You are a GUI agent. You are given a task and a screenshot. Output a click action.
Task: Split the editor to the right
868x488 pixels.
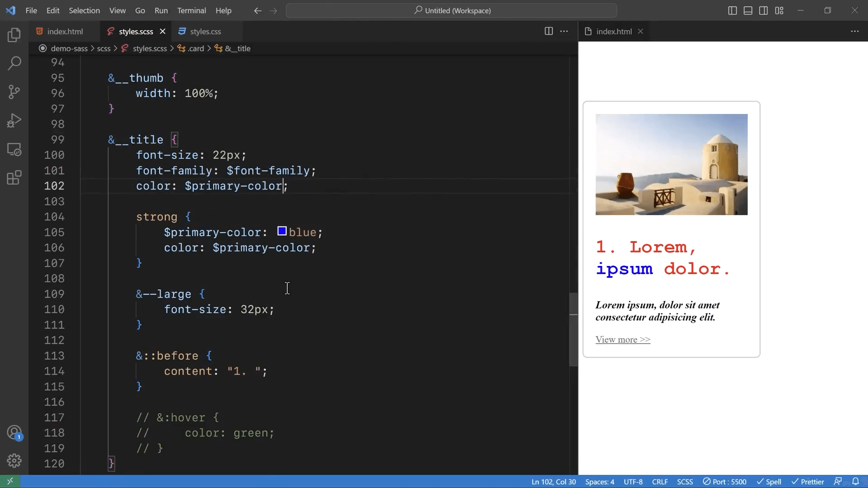tap(549, 31)
